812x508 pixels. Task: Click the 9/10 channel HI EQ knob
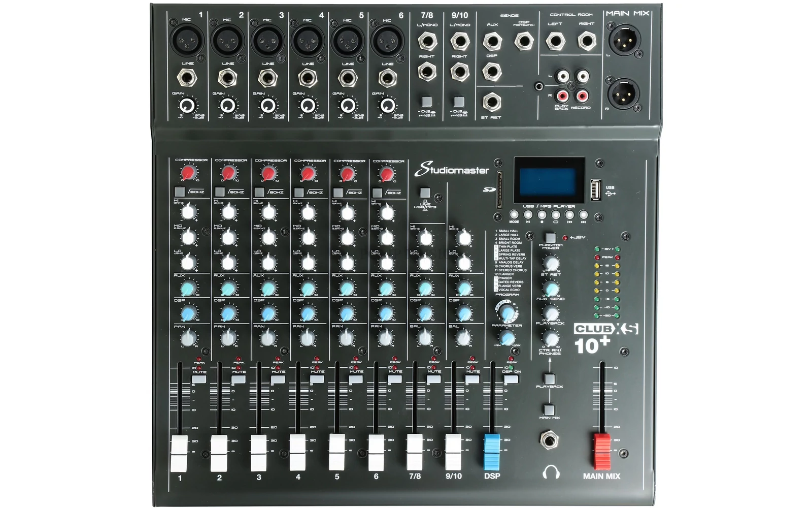tap(464, 238)
